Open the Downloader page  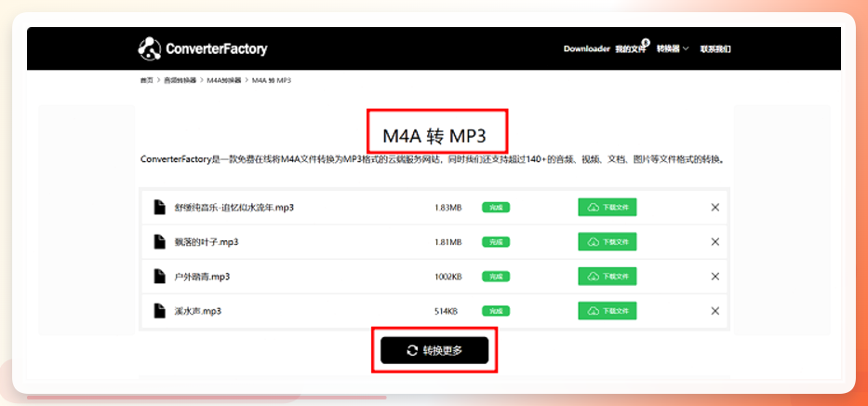(x=587, y=48)
